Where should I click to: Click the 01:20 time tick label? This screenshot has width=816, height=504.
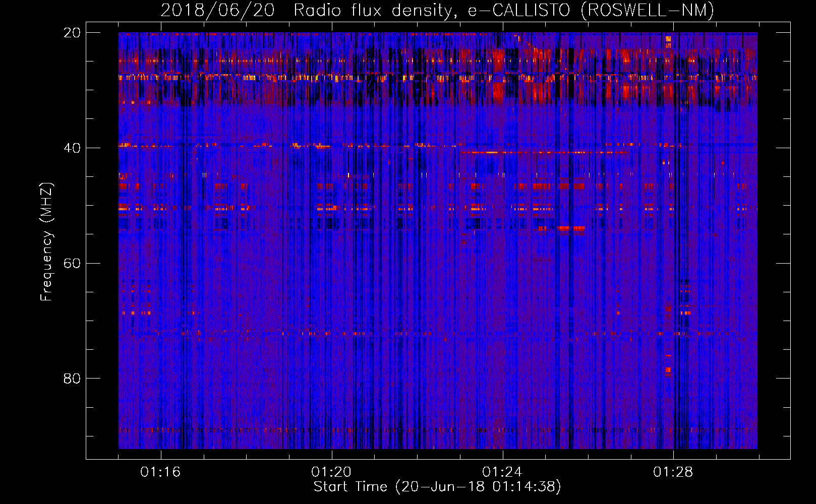click(x=331, y=472)
